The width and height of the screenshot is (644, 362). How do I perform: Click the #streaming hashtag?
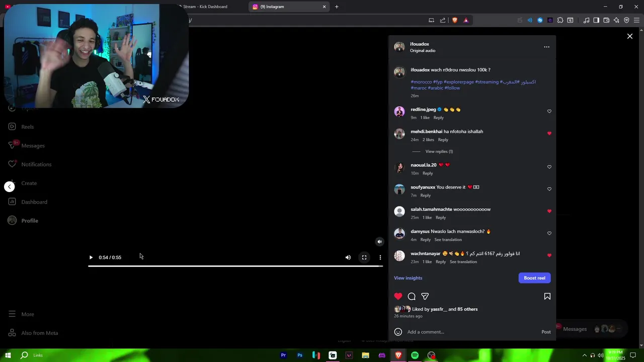(487, 82)
